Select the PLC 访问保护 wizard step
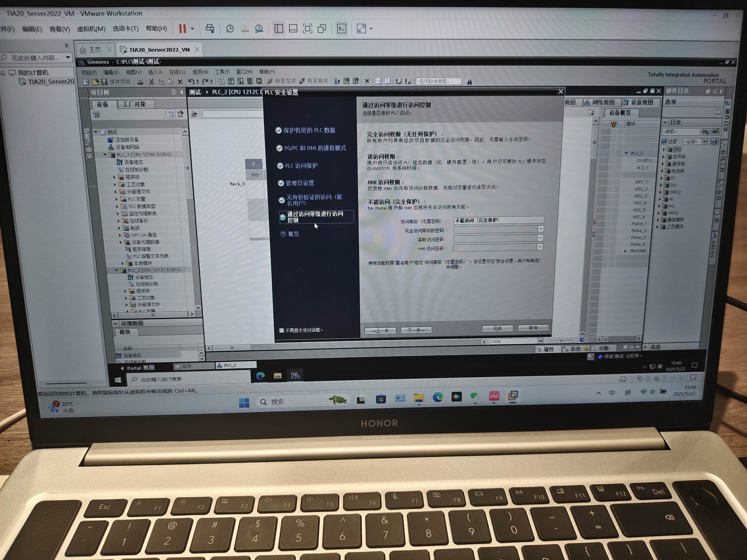This screenshot has width=747, height=560. (x=301, y=165)
